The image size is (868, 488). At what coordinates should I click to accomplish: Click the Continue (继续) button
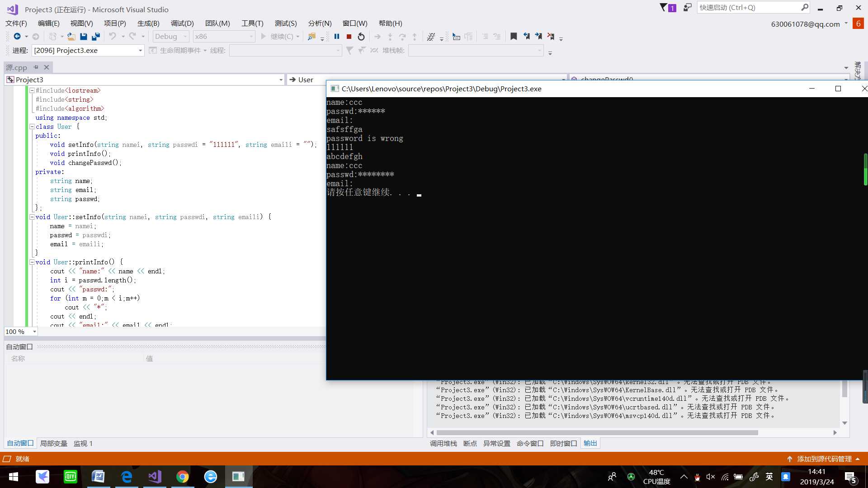pos(277,37)
